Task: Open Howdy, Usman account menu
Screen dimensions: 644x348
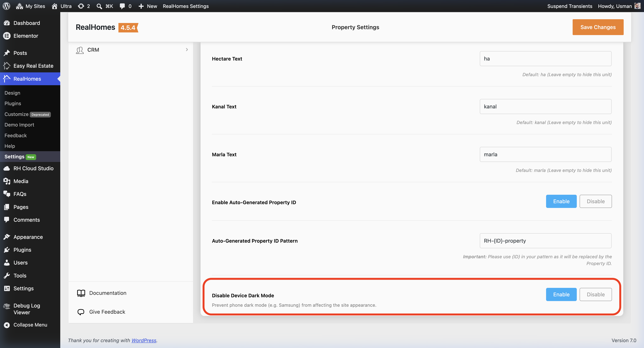Action: pyautogui.click(x=619, y=6)
